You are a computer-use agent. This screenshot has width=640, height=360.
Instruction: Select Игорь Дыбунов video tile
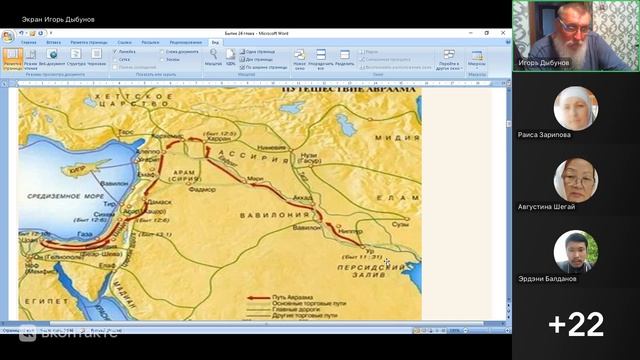pos(576,36)
